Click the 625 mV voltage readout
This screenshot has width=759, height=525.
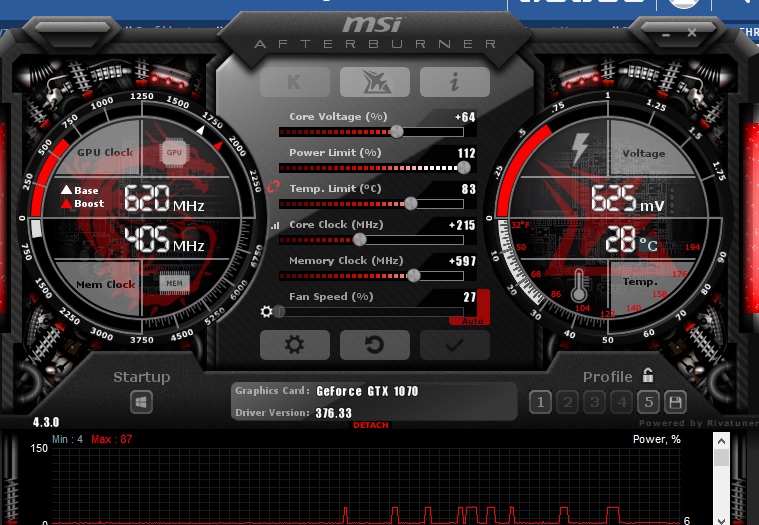pyautogui.click(x=628, y=199)
